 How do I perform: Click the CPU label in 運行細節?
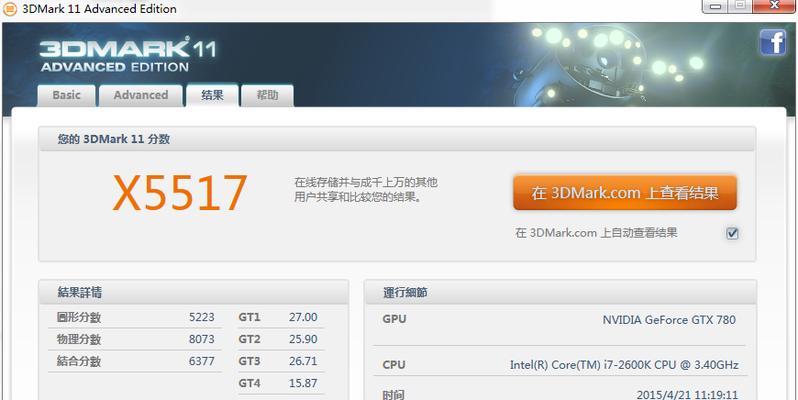point(394,365)
